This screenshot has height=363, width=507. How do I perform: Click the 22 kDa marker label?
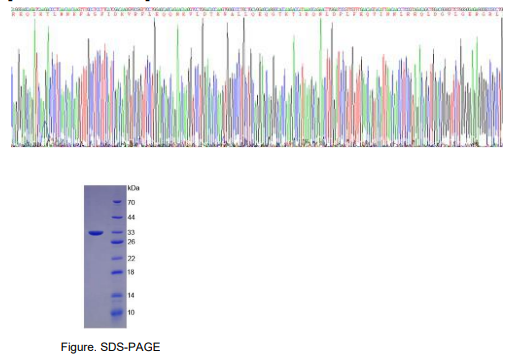(131, 258)
